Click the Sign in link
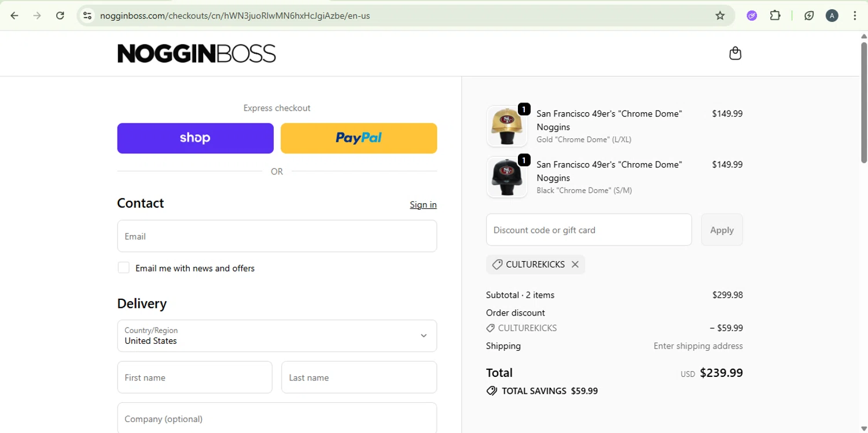The width and height of the screenshot is (868, 433). tap(423, 204)
